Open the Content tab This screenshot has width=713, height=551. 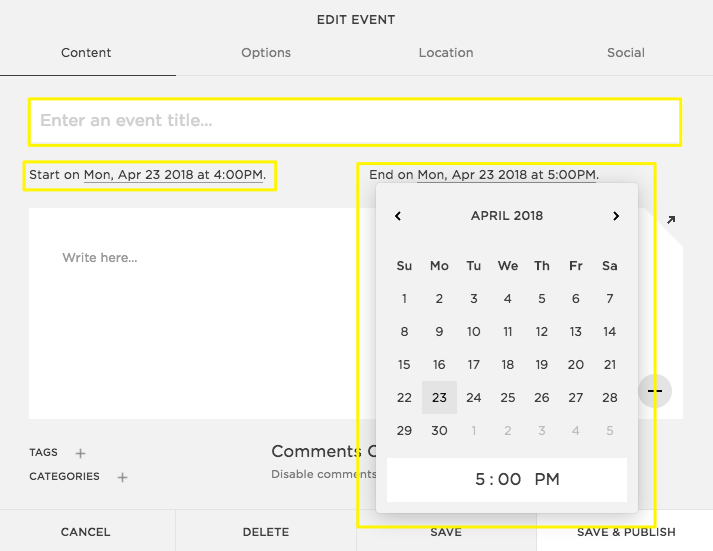[86, 53]
